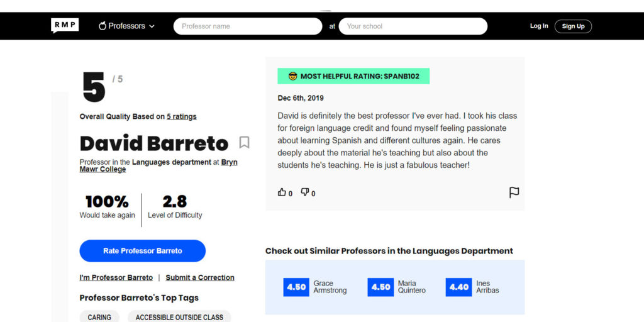Image resolution: width=644 pixels, height=322 pixels.
Task: Click the Professor Barreto's Top Tags heading
Action: (x=139, y=297)
